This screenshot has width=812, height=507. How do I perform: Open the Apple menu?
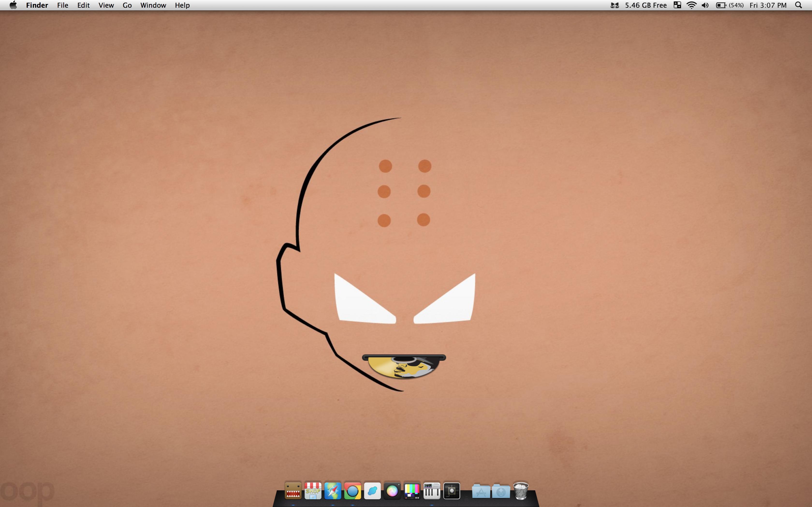click(x=13, y=5)
